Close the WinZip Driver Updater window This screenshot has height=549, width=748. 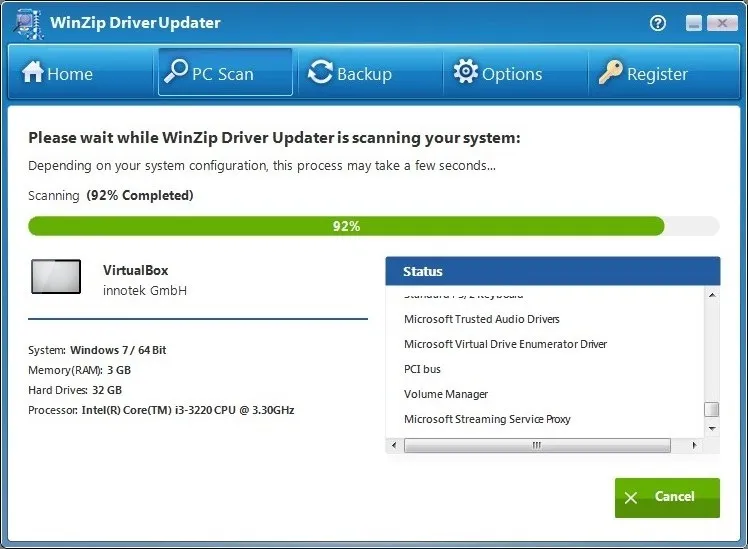click(722, 23)
